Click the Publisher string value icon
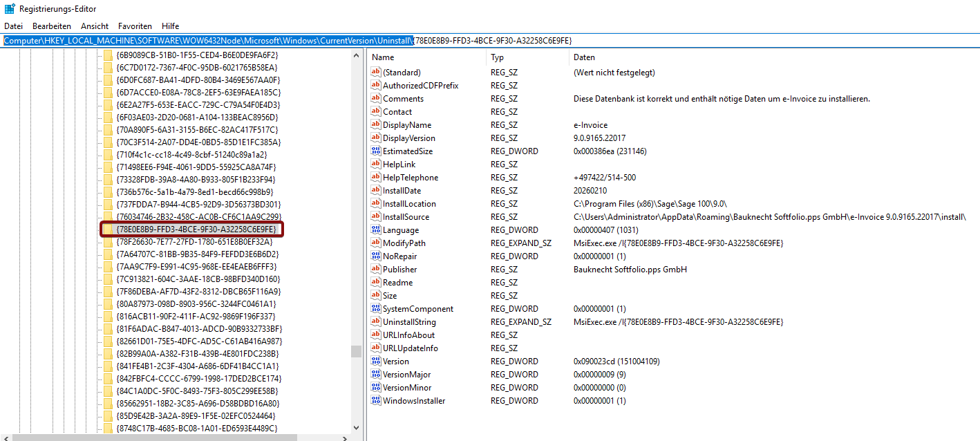Image resolution: width=980 pixels, height=441 pixels. pos(376,270)
